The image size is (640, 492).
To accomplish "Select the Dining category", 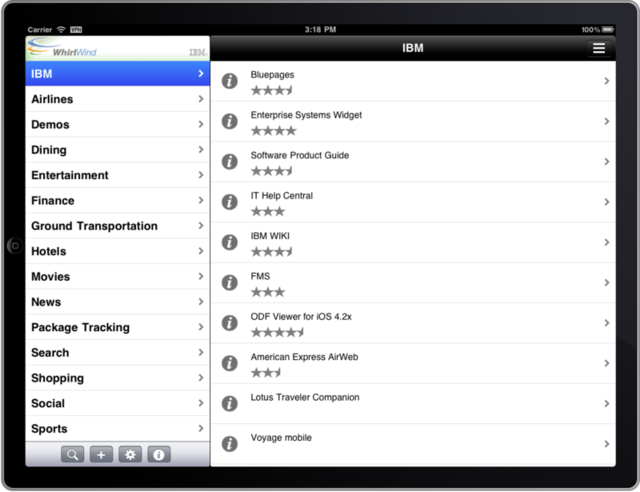I will [x=118, y=149].
